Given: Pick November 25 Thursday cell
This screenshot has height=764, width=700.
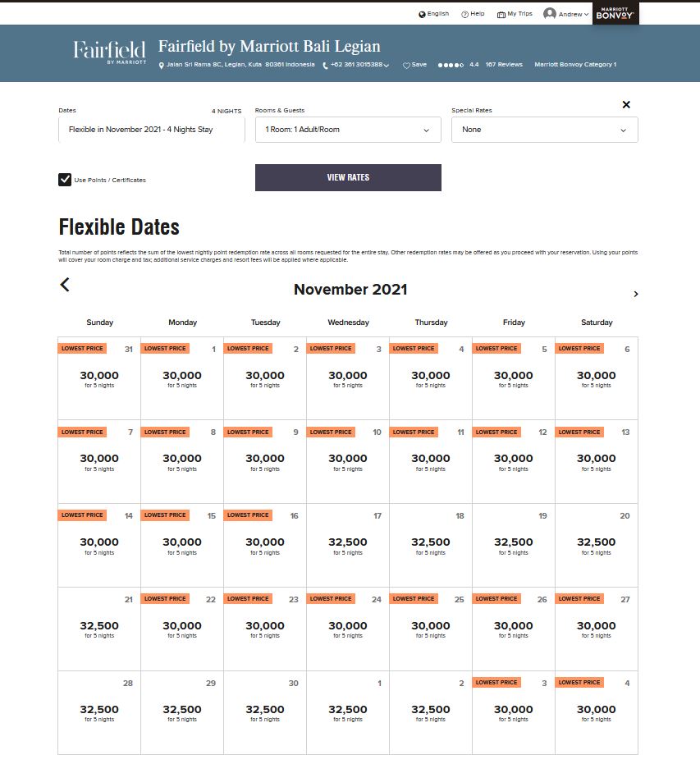Looking at the screenshot, I should [431, 629].
